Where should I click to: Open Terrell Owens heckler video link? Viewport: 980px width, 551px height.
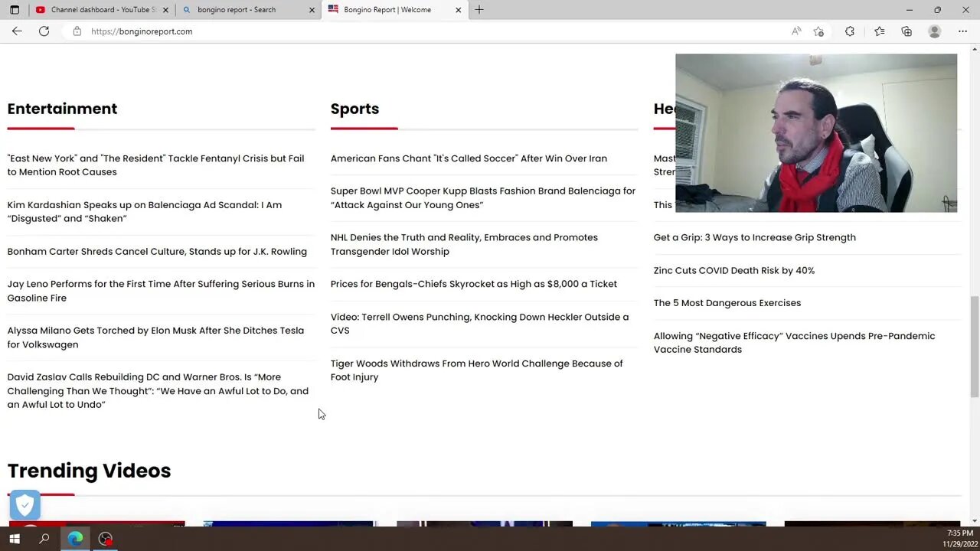click(x=479, y=324)
